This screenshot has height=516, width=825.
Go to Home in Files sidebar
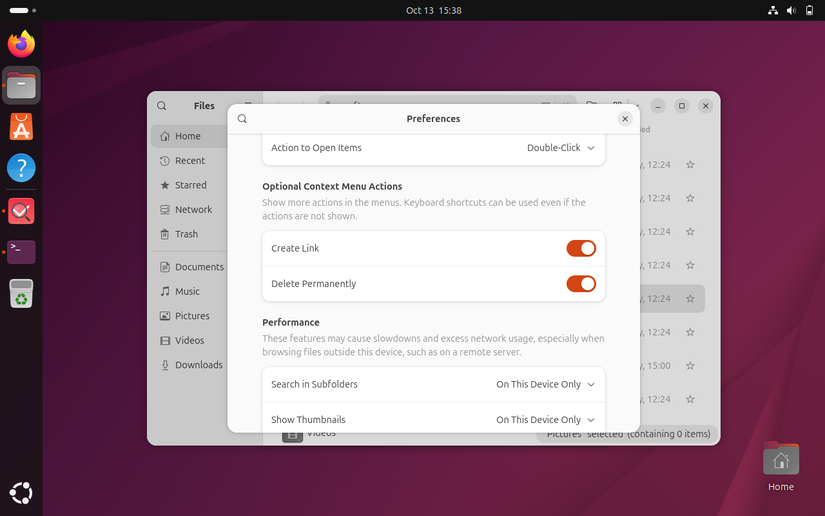pyautogui.click(x=190, y=136)
